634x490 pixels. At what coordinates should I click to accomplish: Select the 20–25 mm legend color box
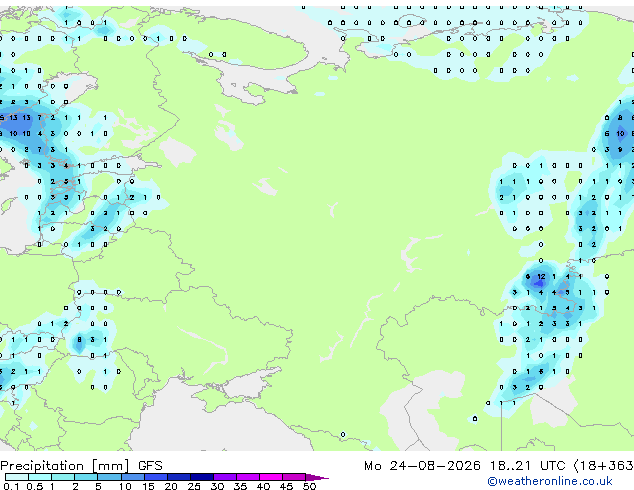coord(179,477)
